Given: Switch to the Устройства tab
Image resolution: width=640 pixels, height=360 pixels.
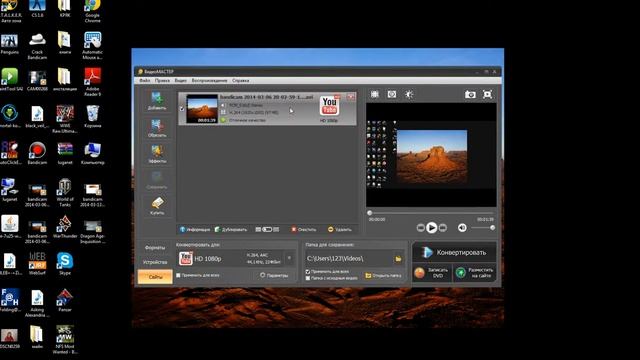Looking at the screenshot, I should 155,262.
